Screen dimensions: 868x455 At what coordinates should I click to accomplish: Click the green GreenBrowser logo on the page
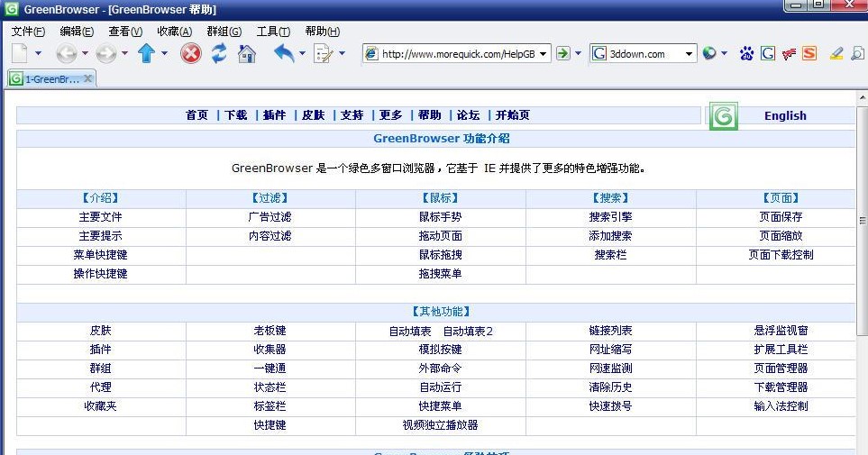724,115
